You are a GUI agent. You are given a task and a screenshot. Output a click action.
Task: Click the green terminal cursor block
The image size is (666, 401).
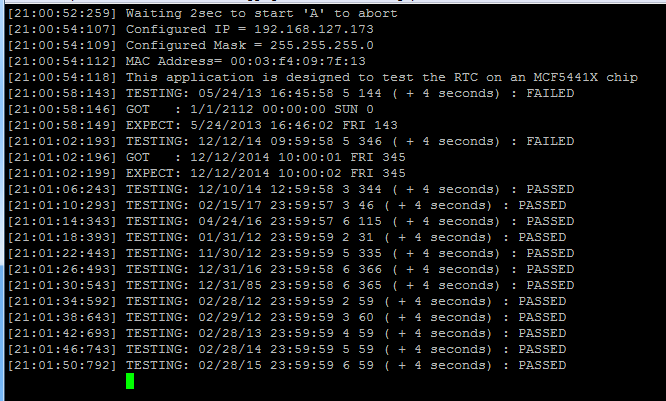coord(130,380)
